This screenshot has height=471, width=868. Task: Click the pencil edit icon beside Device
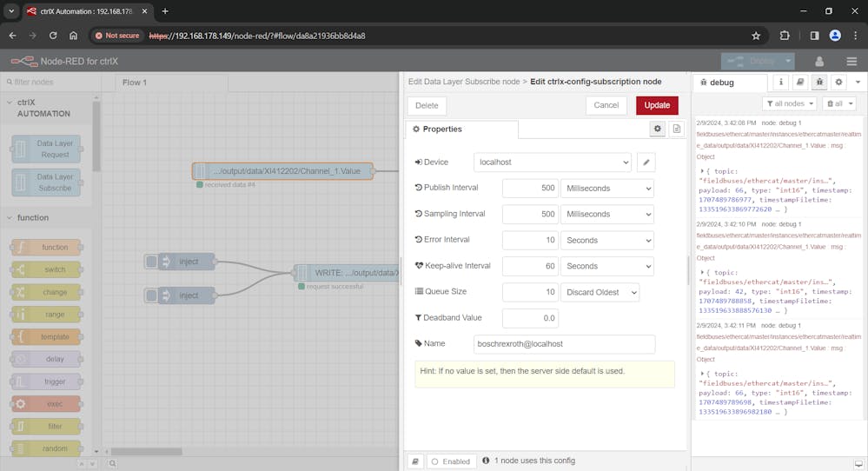click(x=645, y=163)
